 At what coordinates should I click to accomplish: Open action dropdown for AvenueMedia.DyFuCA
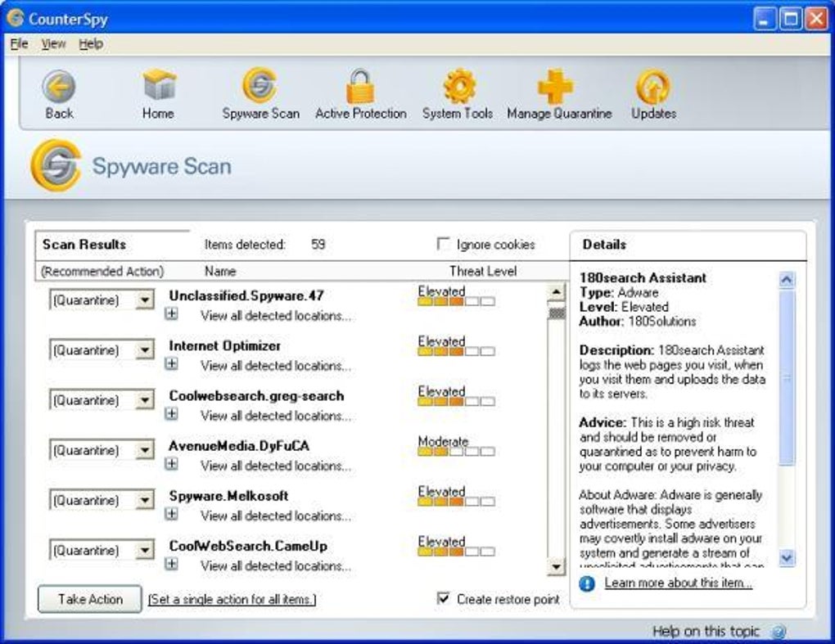(x=144, y=450)
